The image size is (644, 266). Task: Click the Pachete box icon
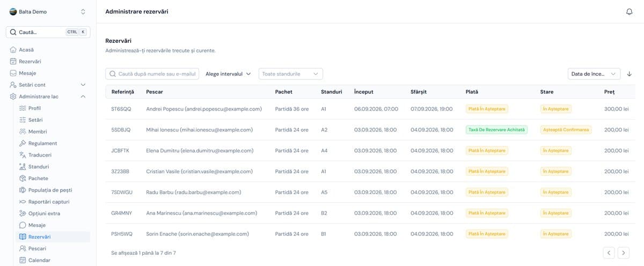pyautogui.click(x=23, y=179)
